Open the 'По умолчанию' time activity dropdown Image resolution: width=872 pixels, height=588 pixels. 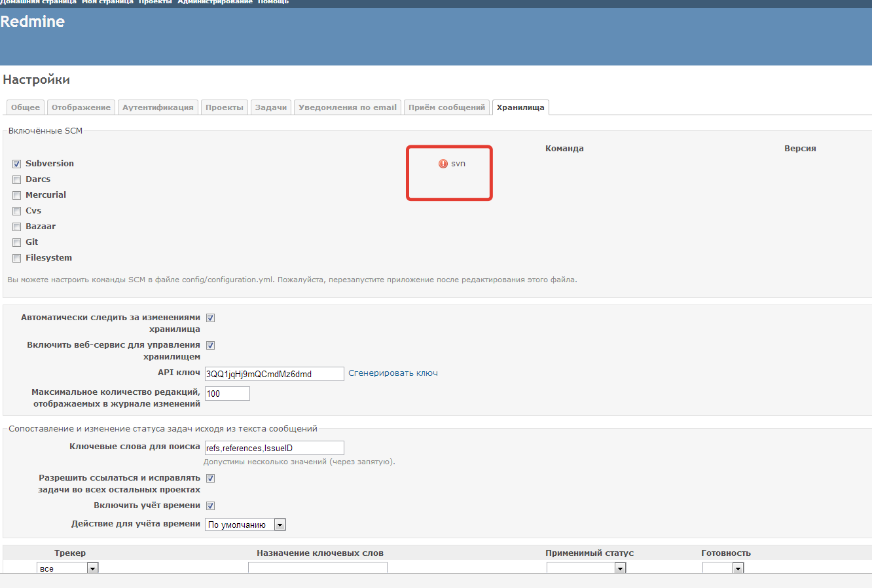point(245,524)
